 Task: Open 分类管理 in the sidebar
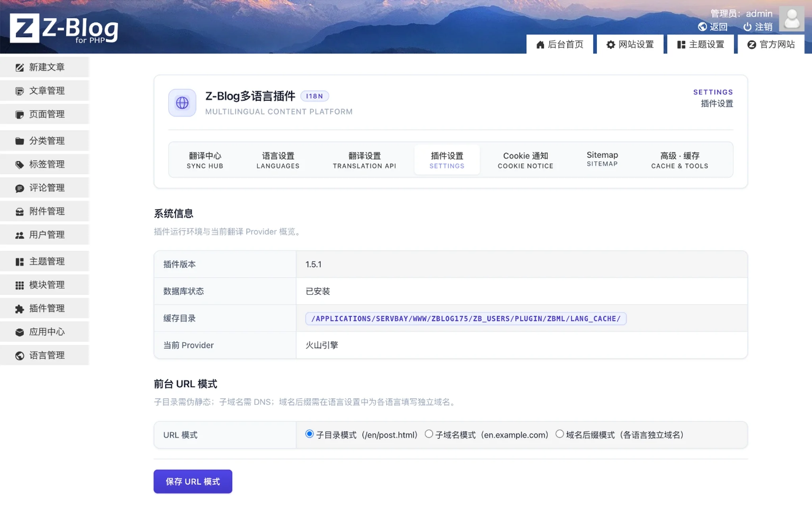(x=44, y=140)
